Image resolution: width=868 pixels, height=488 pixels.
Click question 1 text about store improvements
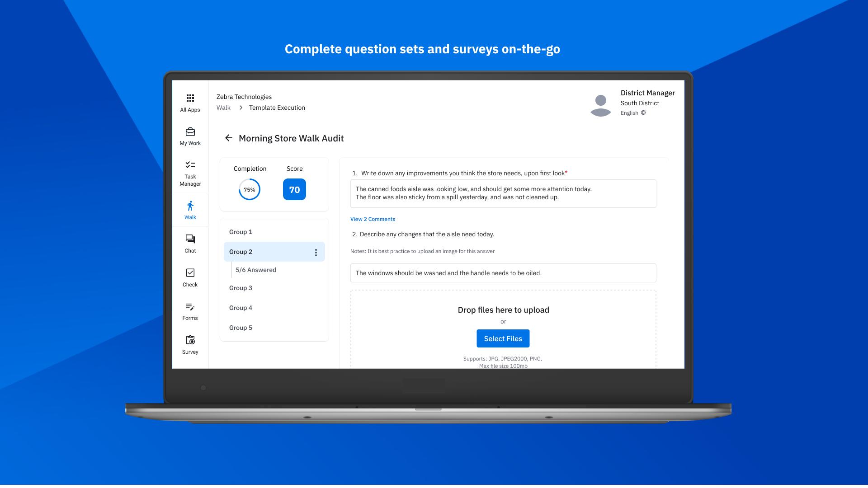[x=460, y=173]
